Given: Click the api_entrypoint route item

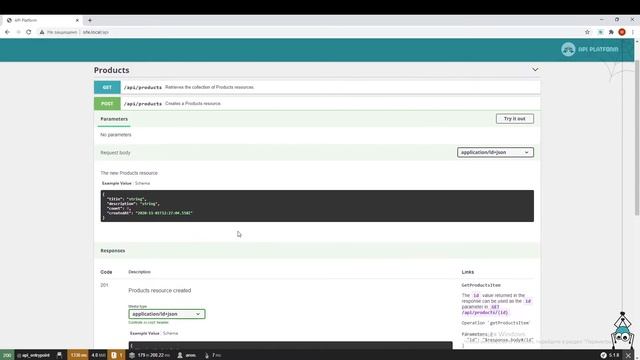Looking at the screenshot, I should pos(33,355).
